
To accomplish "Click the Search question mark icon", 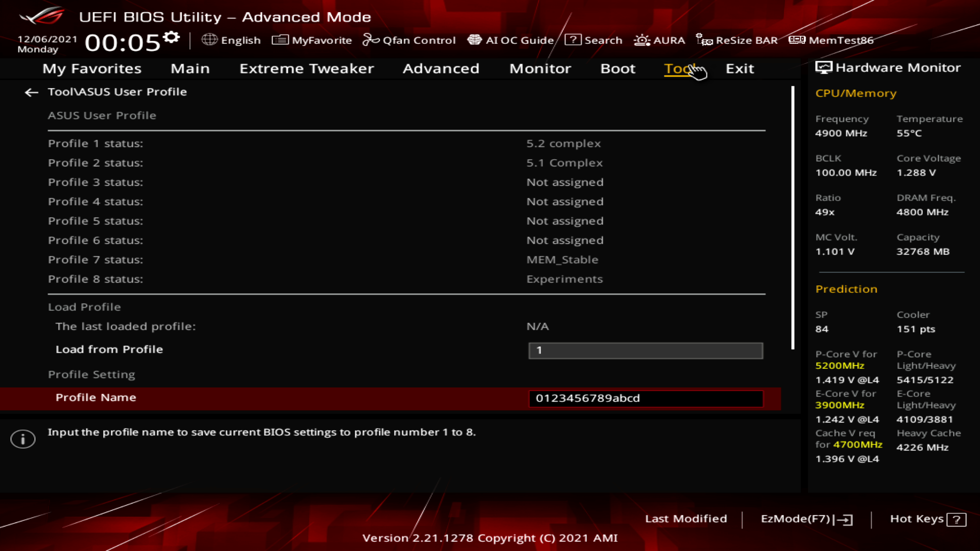I will click(573, 40).
